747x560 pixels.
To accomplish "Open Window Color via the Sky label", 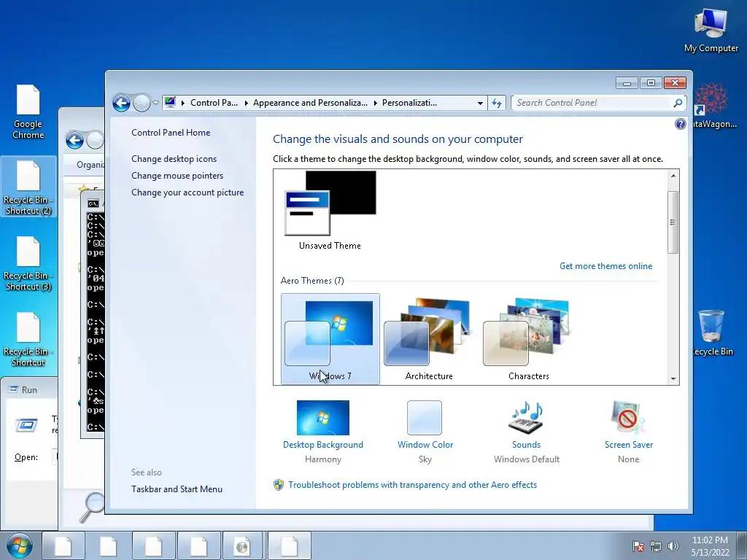I will tap(425, 459).
